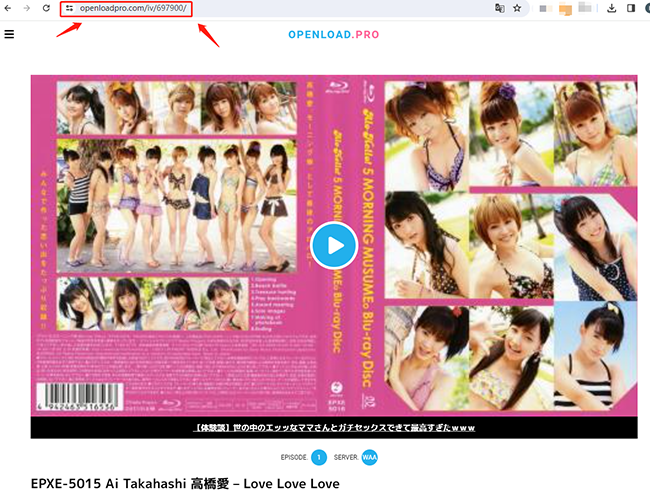Open the browser downloads icon

point(611,8)
